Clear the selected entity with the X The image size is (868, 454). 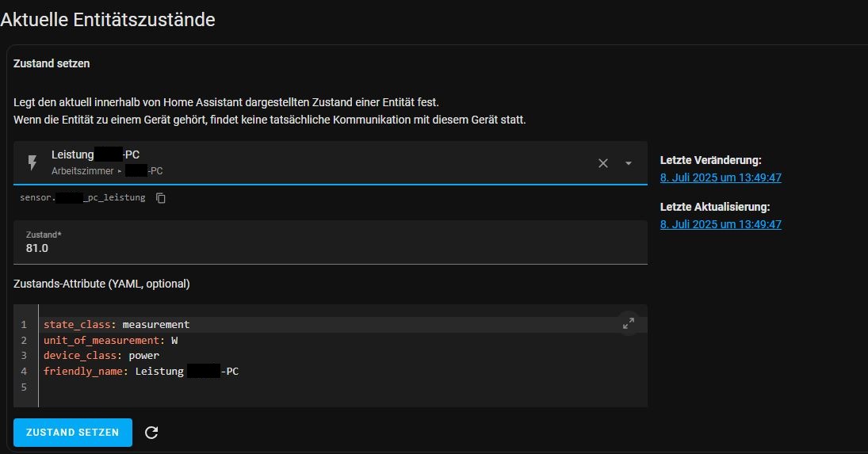[x=602, y=163]
